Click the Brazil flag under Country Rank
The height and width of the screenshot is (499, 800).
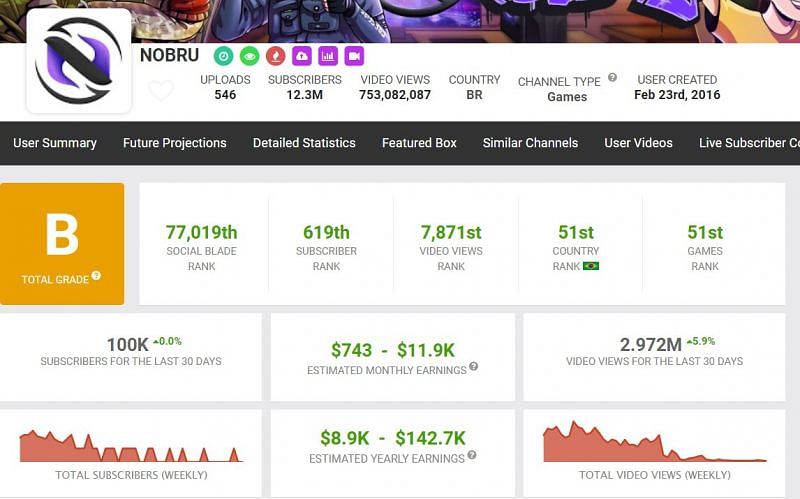tap(591, 266)
